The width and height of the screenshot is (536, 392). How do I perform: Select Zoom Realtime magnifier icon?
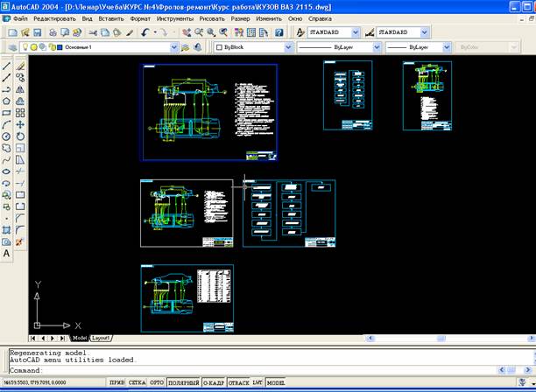pyautogui.click(x=199, y=32)
